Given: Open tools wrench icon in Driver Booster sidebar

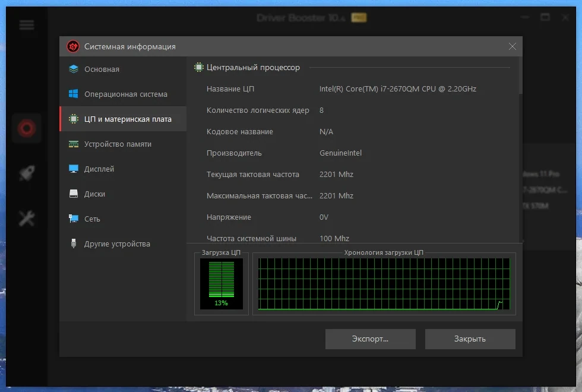Looking at the screenshot, I should (27, 219).
